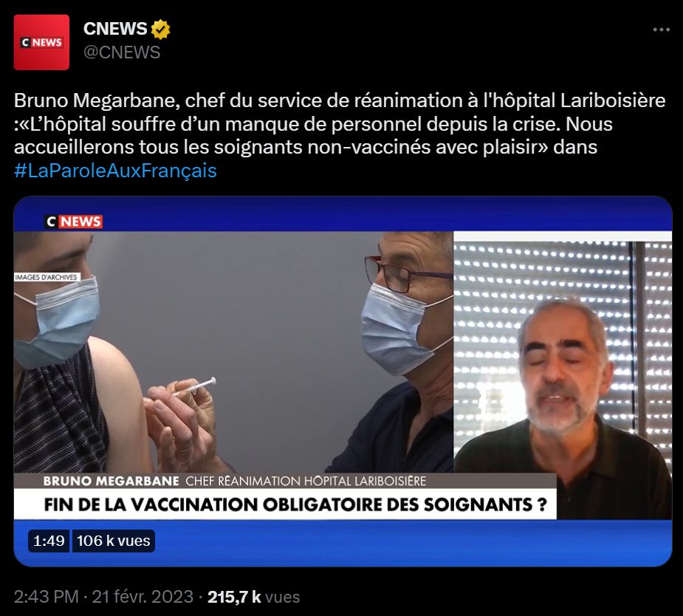Open the 2:43 PM timestamp link
Viewport: 683px width, 616px height.
(47, 597)
